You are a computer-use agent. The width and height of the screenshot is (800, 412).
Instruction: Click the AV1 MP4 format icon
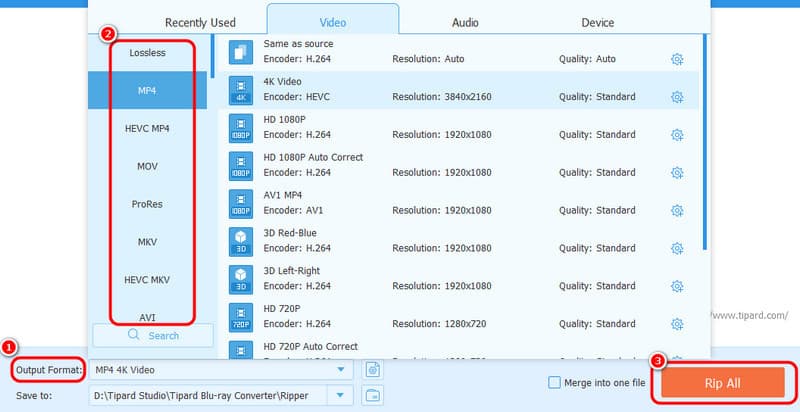(x=241, y=203)
